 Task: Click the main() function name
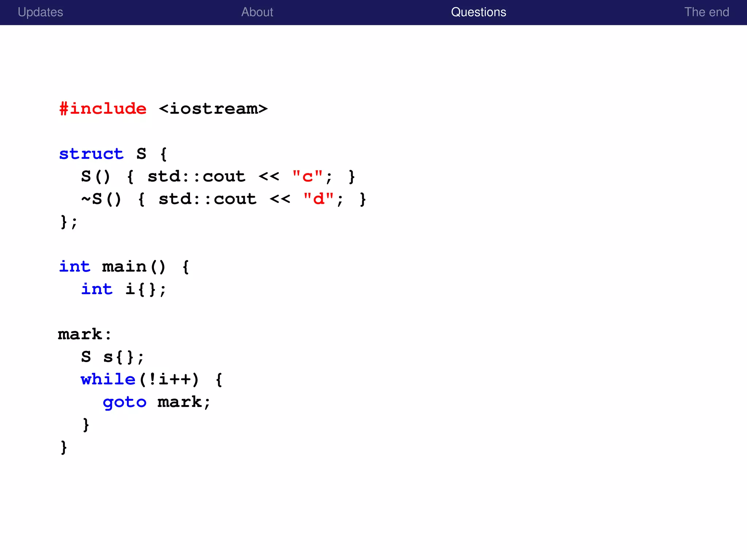pos(133,267)
